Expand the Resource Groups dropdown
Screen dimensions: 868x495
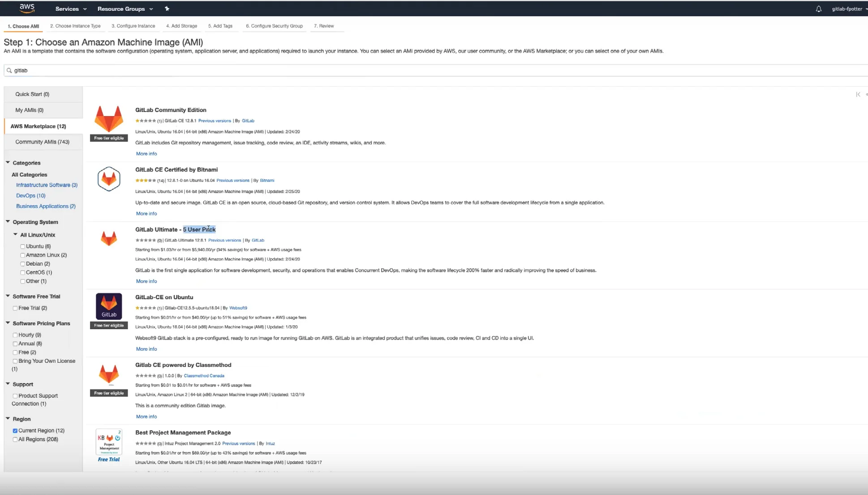(x=125, y=9)
